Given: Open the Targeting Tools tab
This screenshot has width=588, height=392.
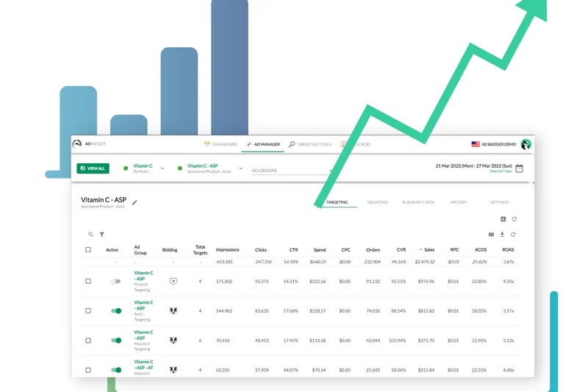Looking at the screenshot, I should [310, 144].
